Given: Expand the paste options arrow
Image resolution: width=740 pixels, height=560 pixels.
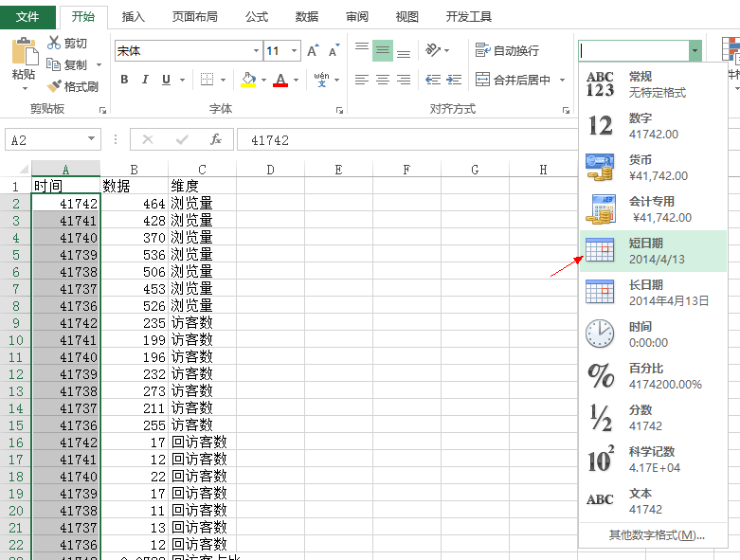Looking at the screenshot, I should 25,88.
